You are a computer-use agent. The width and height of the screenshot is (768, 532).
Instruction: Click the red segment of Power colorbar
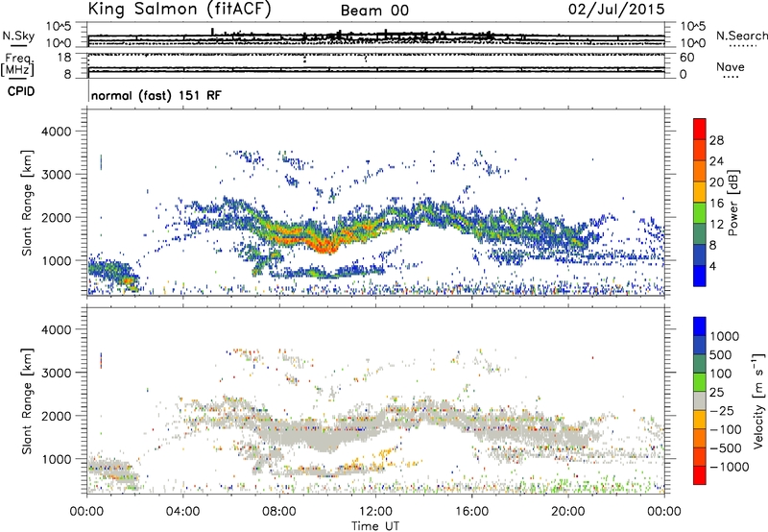[x=700, y=129]
